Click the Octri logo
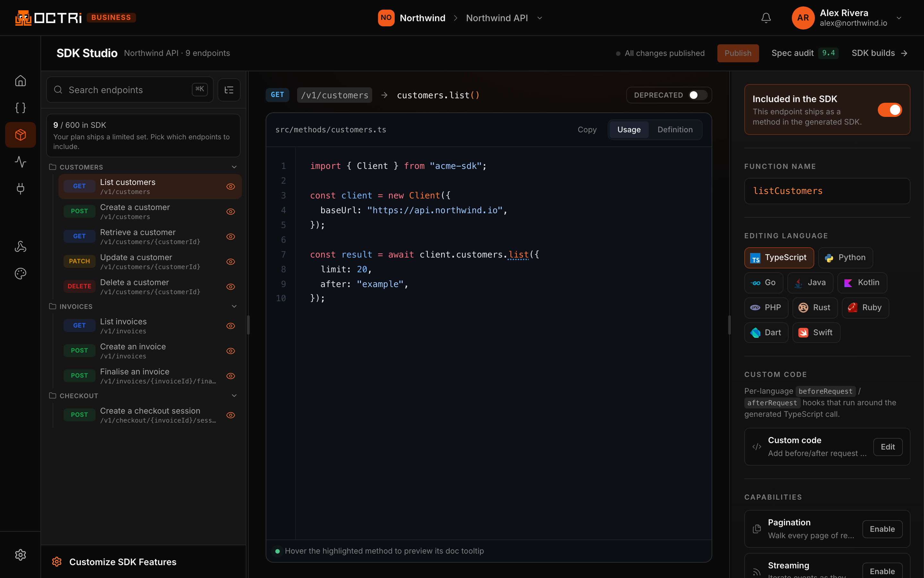 click(48, 18)
